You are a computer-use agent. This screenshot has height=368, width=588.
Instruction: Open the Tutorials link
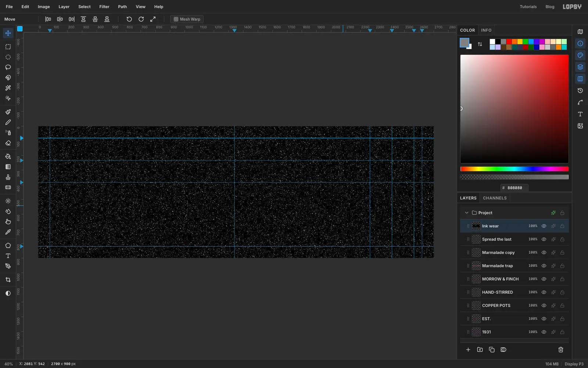click(x=528, y=7)
